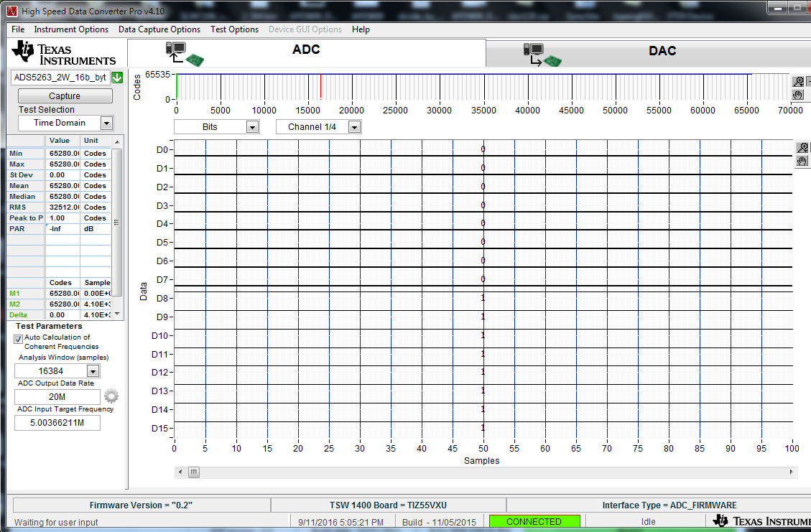Viewport: 811px width, 532px height.
Task: Click the statistics table scroll down arrow
Action: click(x=117, y=314)
